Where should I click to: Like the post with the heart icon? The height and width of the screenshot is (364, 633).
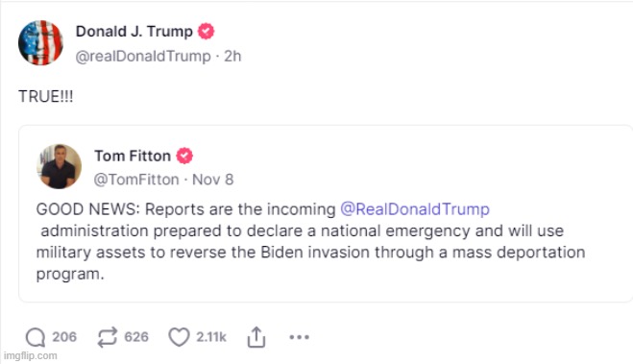pyautogui.click(x=179, y=337)
